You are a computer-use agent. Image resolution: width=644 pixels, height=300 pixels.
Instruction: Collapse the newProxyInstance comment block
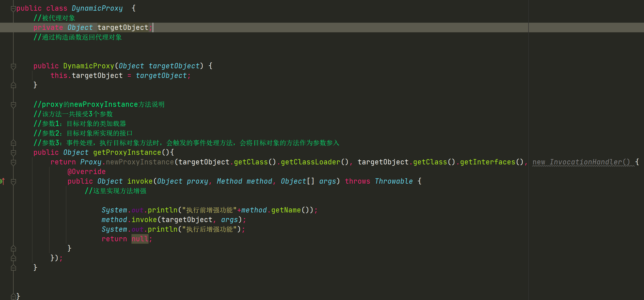click(13, 105)
